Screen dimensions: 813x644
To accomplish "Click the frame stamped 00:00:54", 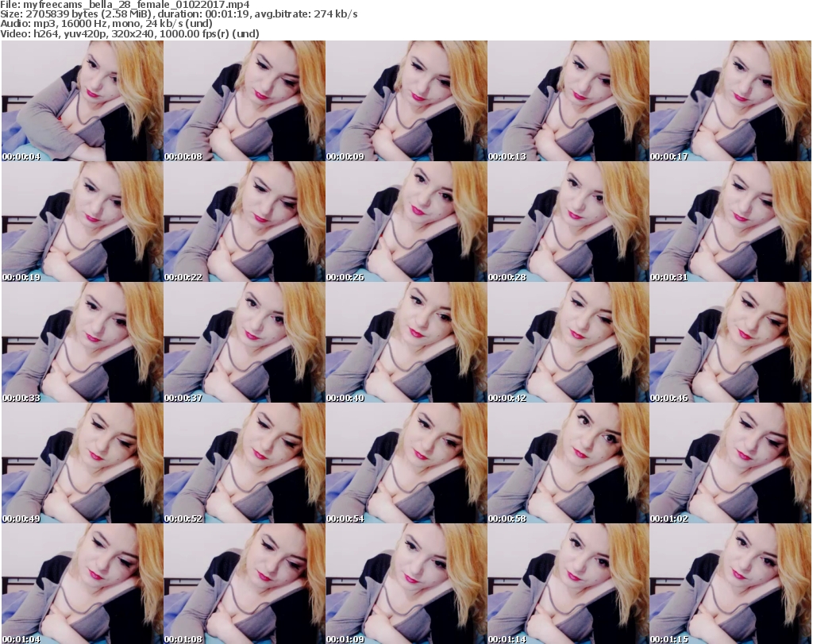I will click(406, 463).
